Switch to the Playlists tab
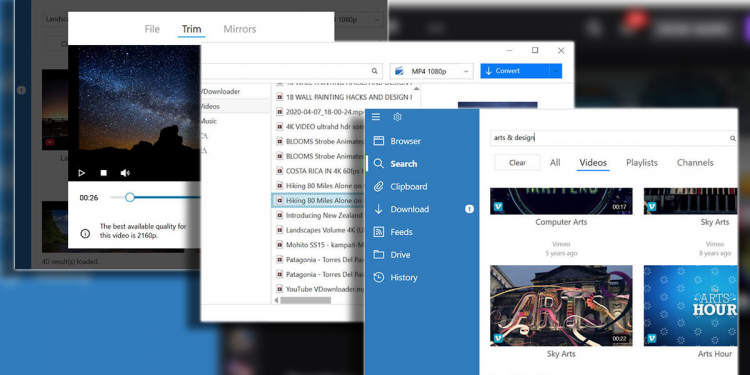750x375 pixels. pos(642,163)
